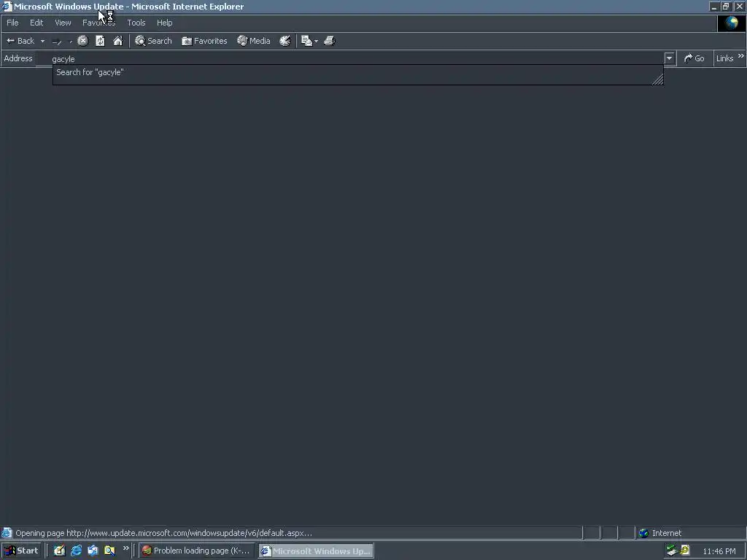Restore down the Internet Explorer window
The width and height of the screenshot is (747, 560).
(x=726, y=6)
